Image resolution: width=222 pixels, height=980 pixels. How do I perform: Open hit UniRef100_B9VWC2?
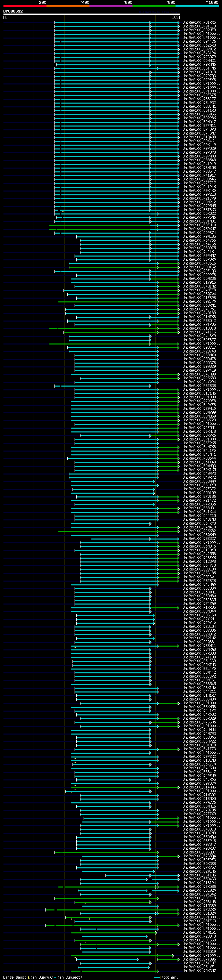coord(199,49)
